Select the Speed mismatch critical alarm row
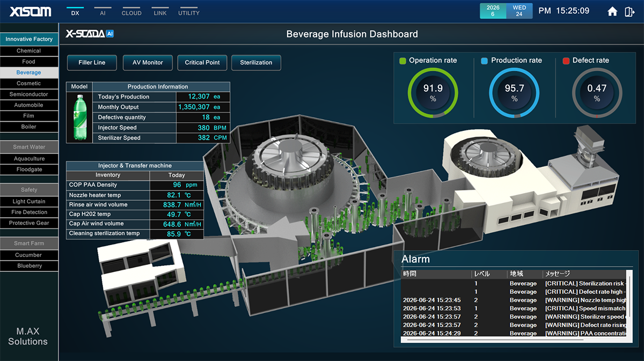 point(514,308)
